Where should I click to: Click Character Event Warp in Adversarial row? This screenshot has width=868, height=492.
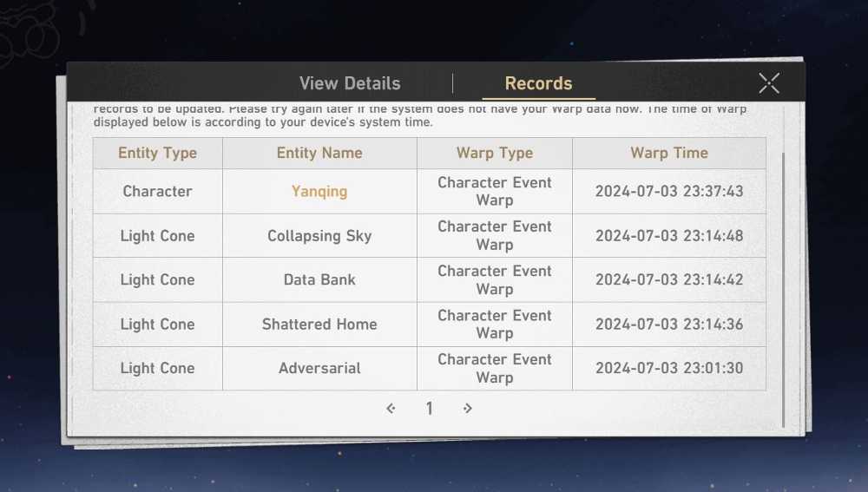495,369
